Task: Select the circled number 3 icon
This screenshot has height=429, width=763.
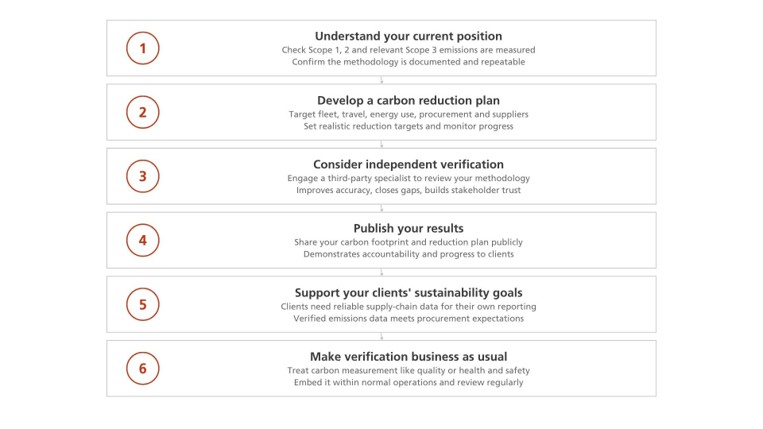Action: [143, 176]
